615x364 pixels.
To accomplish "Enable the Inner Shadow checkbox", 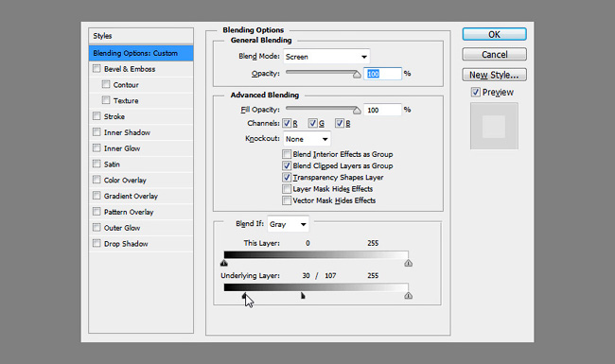I will [97, 132].
